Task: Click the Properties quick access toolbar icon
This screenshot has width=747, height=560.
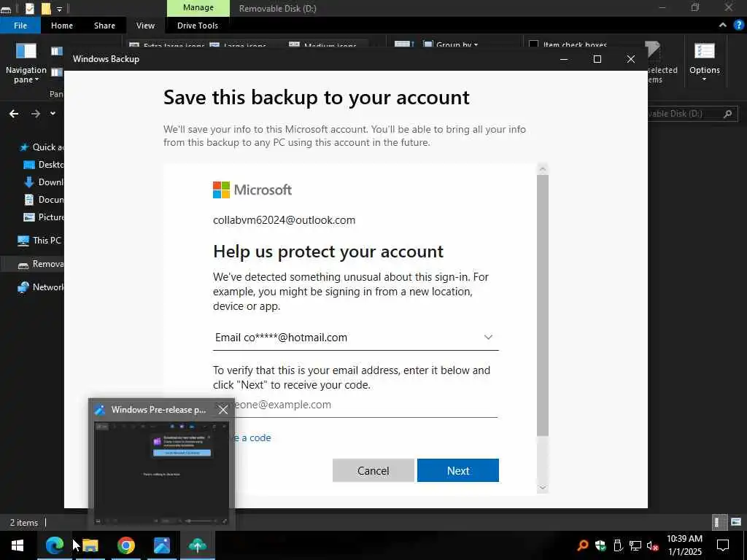Action: (29, 9)
